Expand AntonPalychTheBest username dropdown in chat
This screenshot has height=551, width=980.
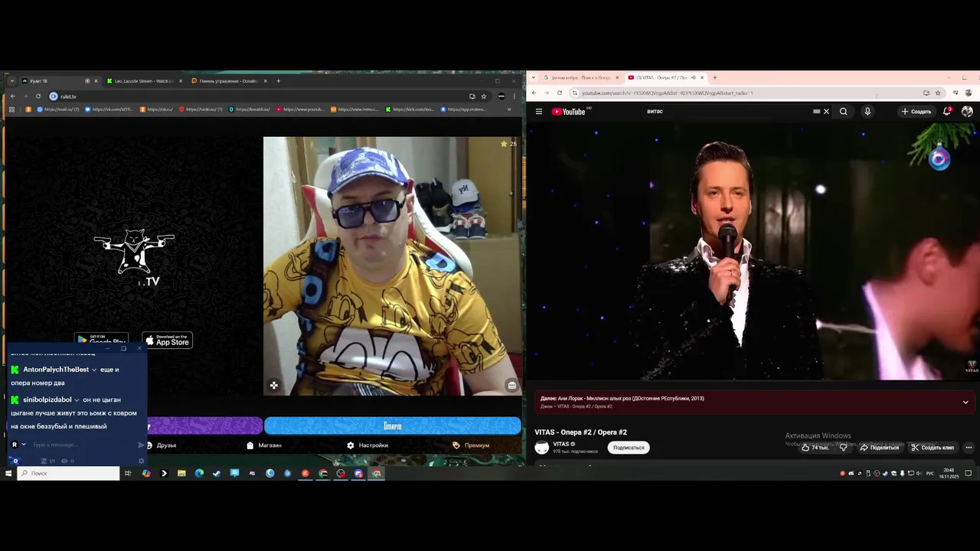click(x=94, y=370)
